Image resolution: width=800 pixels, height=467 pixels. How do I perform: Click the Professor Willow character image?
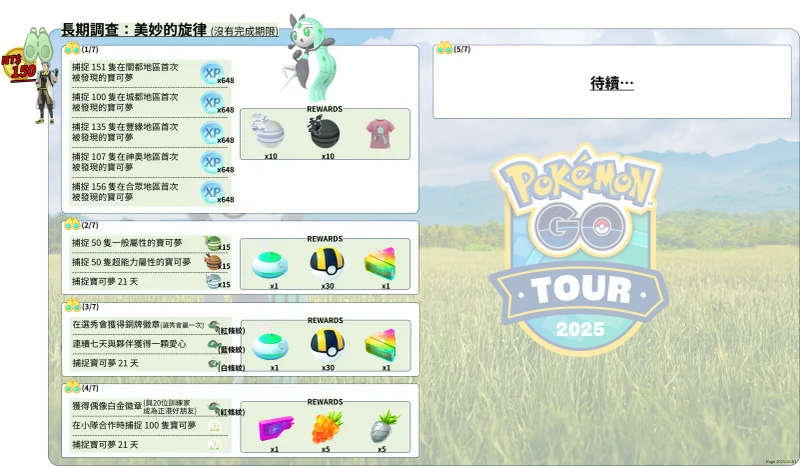pyautogui.click(x=45, y=93)
